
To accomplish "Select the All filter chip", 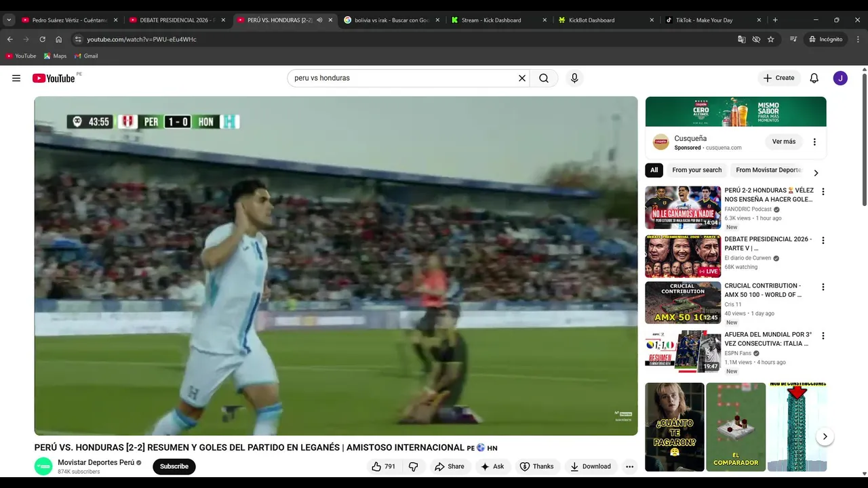I will point(654,170).
